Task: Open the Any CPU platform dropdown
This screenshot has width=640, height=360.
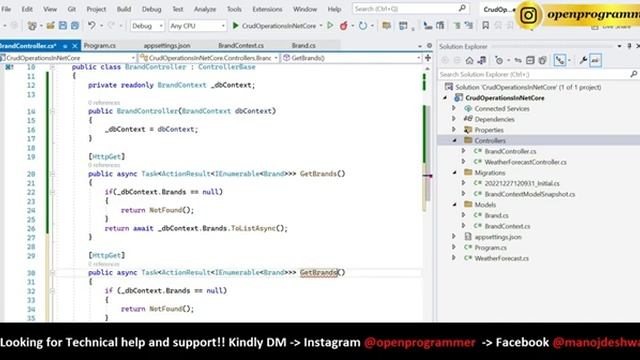Action: click(197, 26)
